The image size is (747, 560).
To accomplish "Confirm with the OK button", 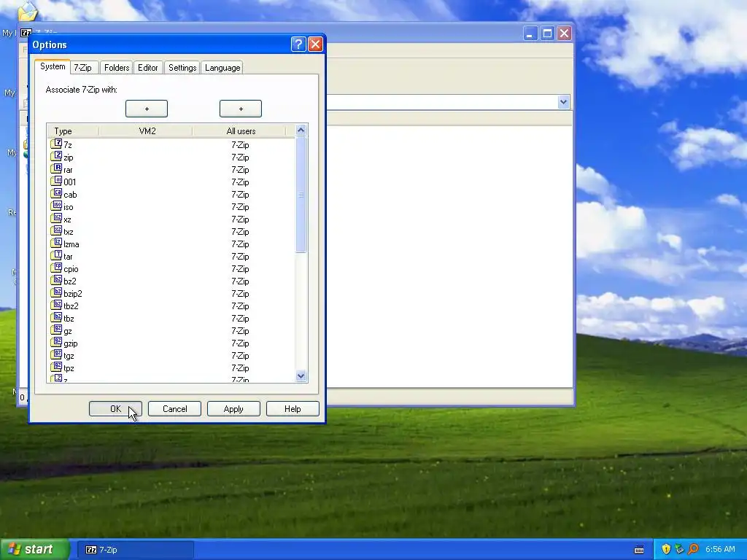I will pyautogui.click(x=115, y=408).
